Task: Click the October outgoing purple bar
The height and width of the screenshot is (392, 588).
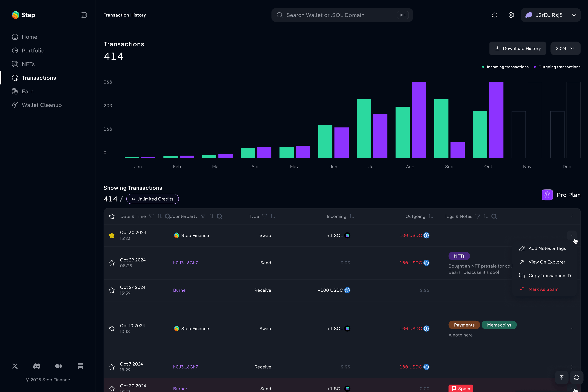Action: [x=496, y=120]
